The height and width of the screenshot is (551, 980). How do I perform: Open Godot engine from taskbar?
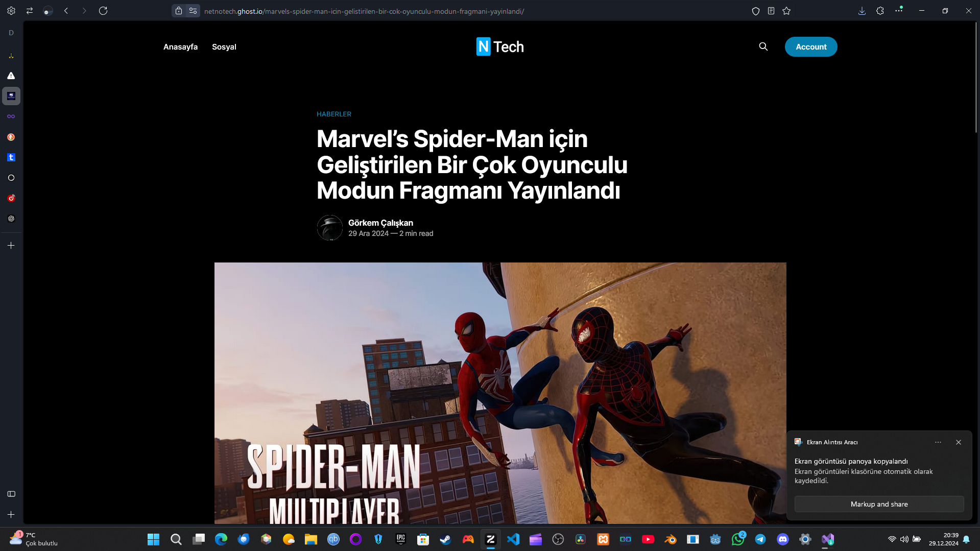coord(715,539)
